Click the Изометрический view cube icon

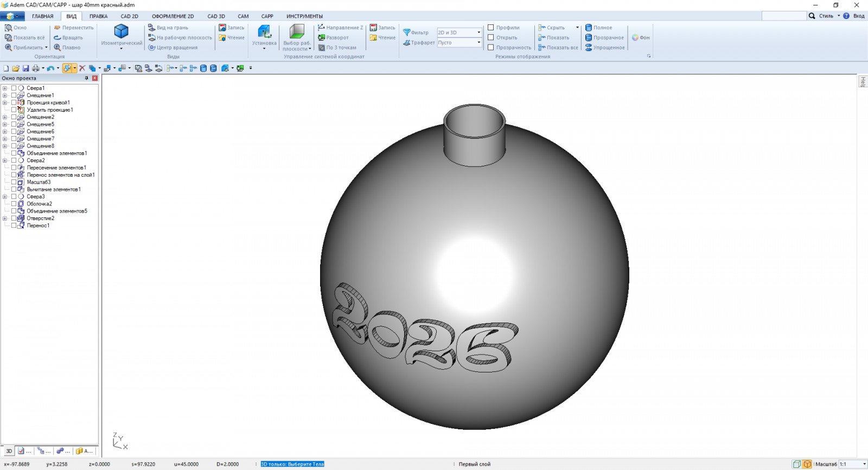pyautogui.click(x=121, y=31)
